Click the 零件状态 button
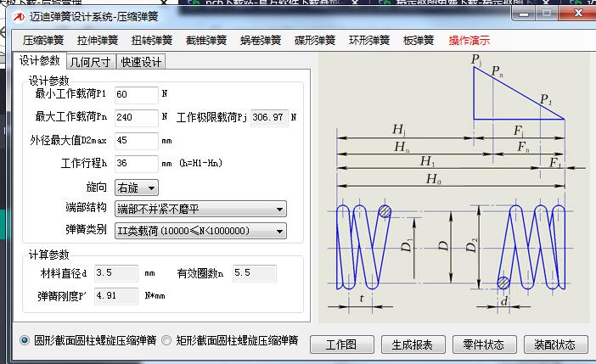Image resolution: width=596 pixels, height=364 pixels. [x=484, y=344]
